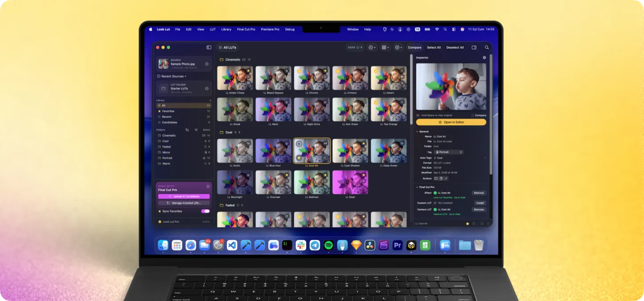Viewport: 644px width, 301px height.
Task: Select Candidates in the Library sidebar
Action: click(184, 122)
